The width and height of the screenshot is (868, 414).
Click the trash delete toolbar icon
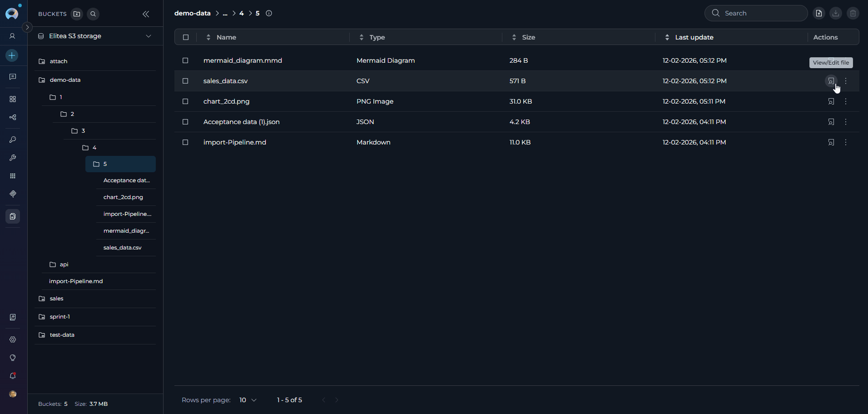[x=853, y=13]
